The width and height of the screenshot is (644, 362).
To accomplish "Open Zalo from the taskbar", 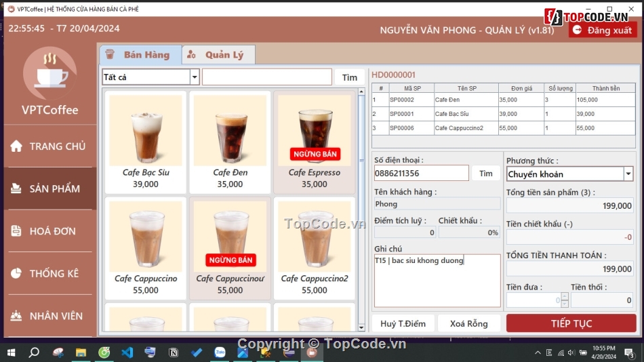I will (x=220, y=353).
